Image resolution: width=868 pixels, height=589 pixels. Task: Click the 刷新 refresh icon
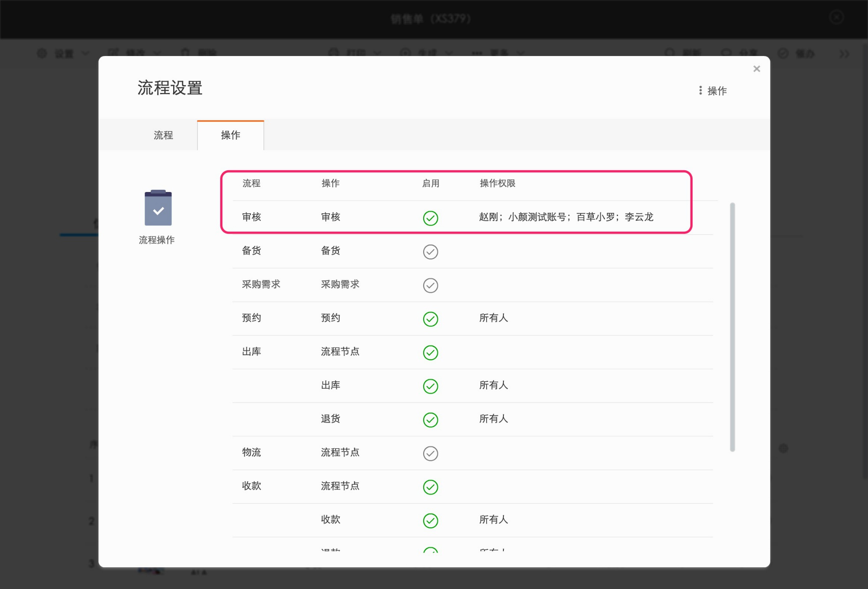click(x=670, y=53)
